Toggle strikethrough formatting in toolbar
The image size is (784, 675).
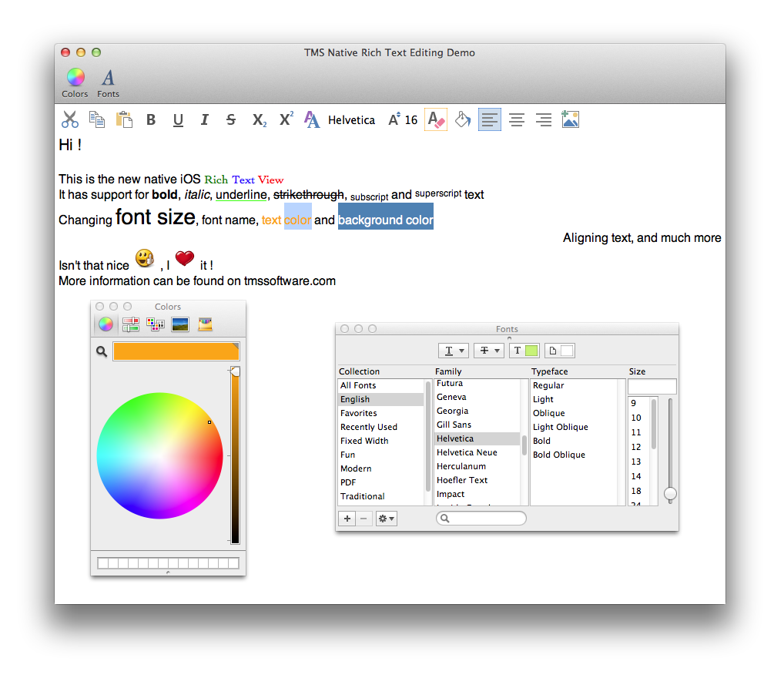(x=231, y=120)
